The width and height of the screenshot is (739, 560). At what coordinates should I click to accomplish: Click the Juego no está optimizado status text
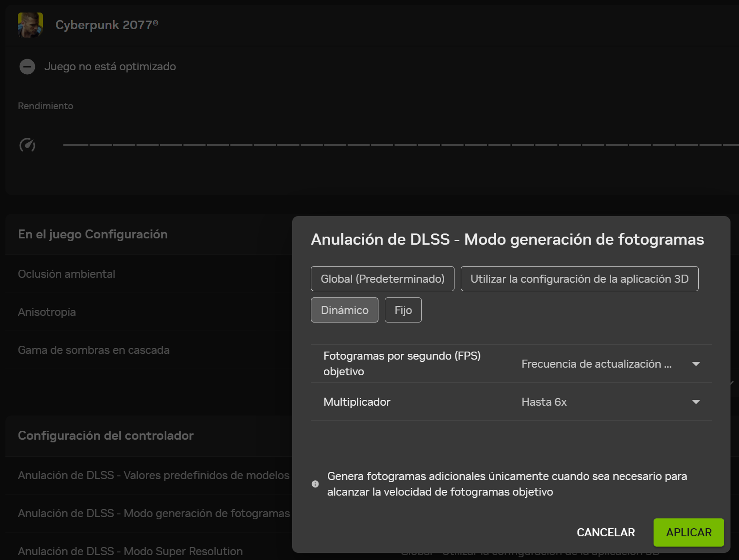(110, 67)
